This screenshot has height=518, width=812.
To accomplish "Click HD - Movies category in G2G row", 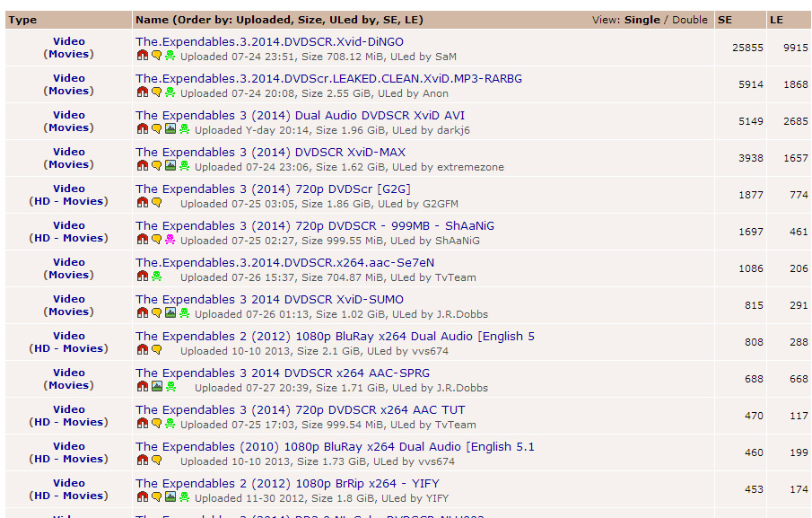I will point(68,201).
